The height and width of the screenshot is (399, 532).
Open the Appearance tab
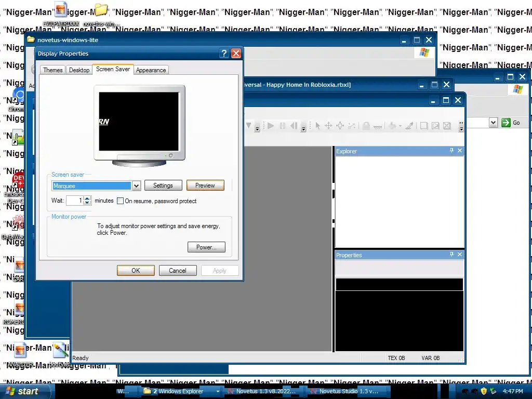(x=151, y=70)
